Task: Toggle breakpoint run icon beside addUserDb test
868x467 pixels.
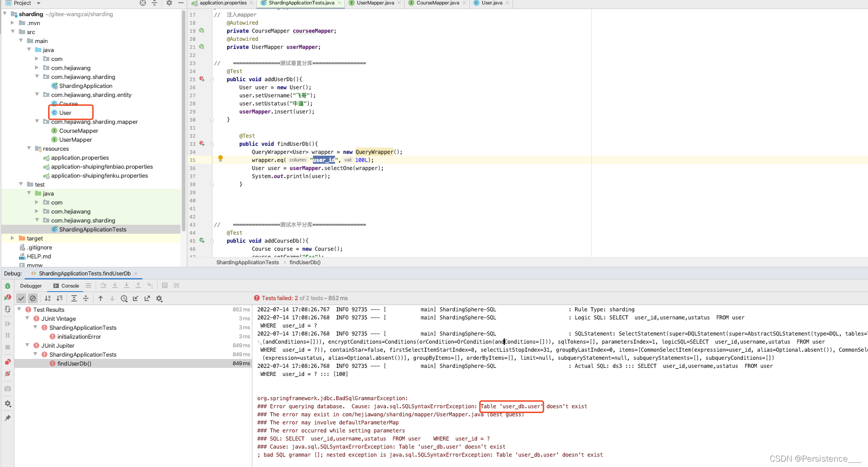Action: point(202,79)
